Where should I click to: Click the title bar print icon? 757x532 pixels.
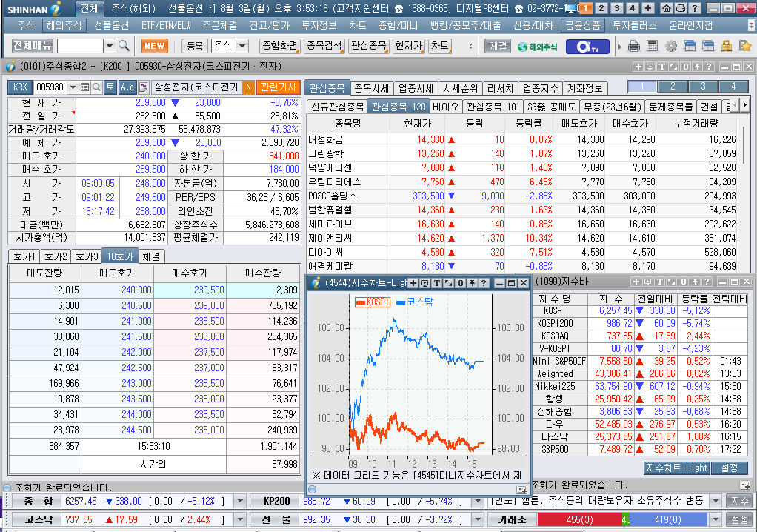click(x=681, y=8)
